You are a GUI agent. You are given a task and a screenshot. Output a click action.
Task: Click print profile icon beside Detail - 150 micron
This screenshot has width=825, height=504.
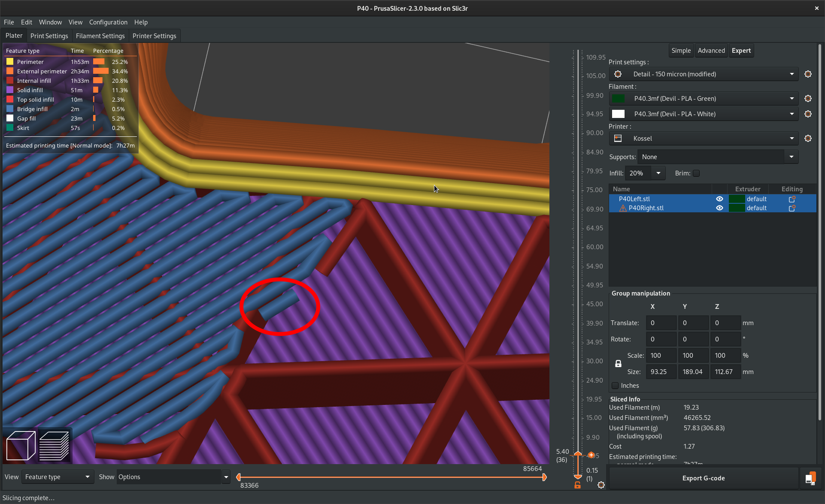tap(618, 74)
